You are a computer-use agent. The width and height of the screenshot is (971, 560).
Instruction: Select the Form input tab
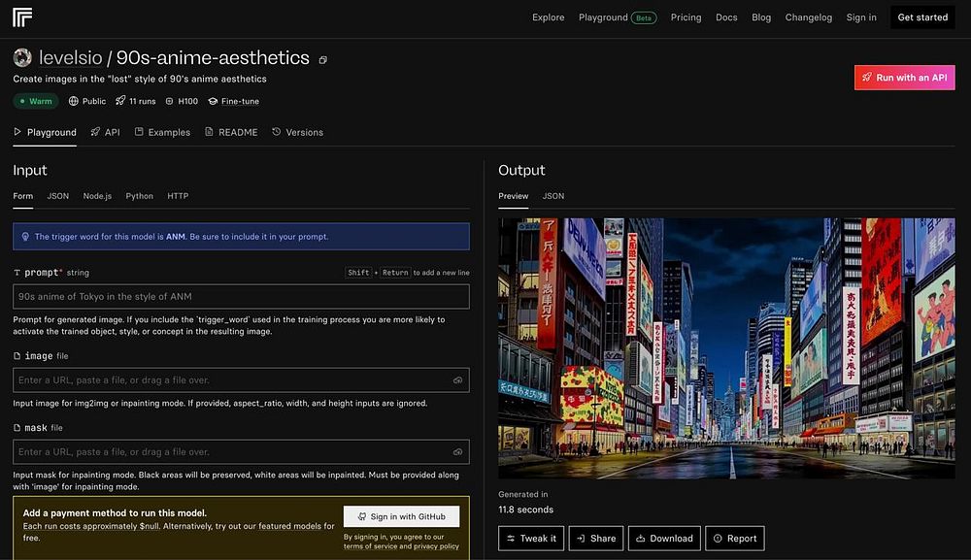point(23,196)
